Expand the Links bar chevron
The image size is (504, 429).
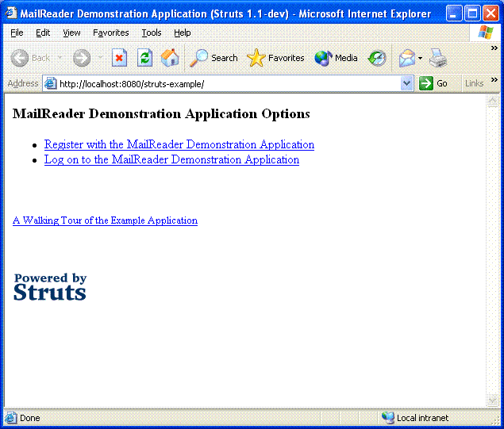tap(494, 79)
